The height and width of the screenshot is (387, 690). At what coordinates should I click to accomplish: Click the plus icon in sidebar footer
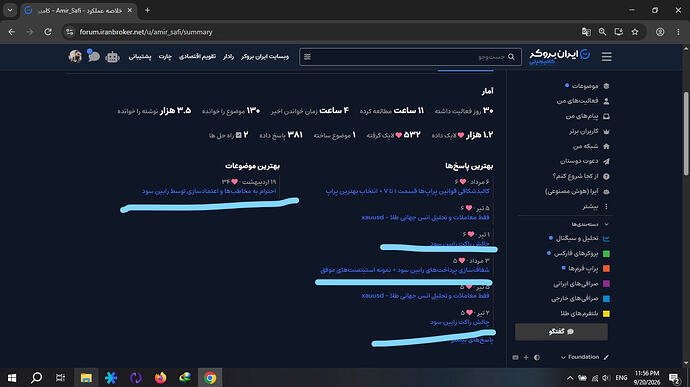[526, 358]
